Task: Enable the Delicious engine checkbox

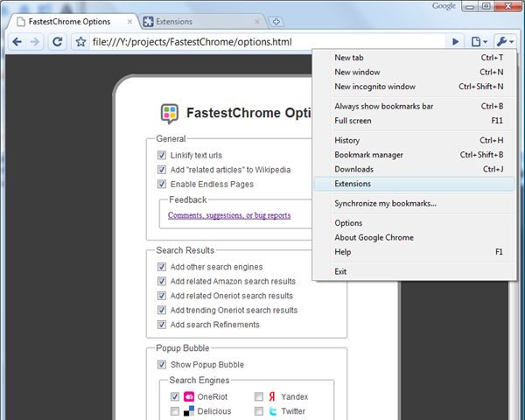Action: (175, 411)
